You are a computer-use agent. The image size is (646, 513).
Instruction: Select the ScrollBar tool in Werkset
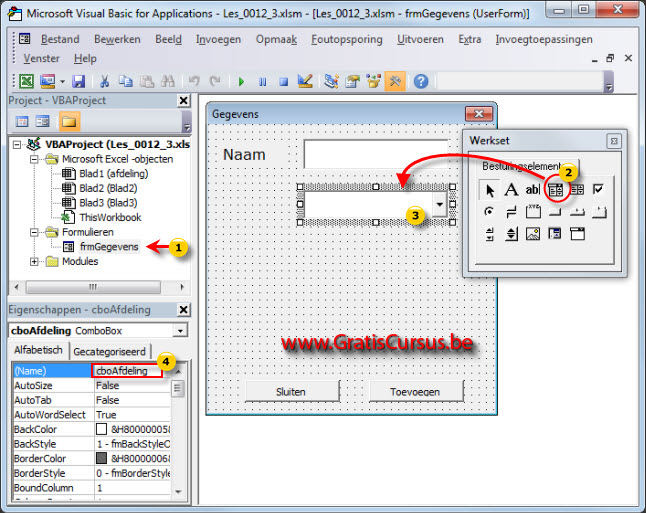tap(489, 234)
